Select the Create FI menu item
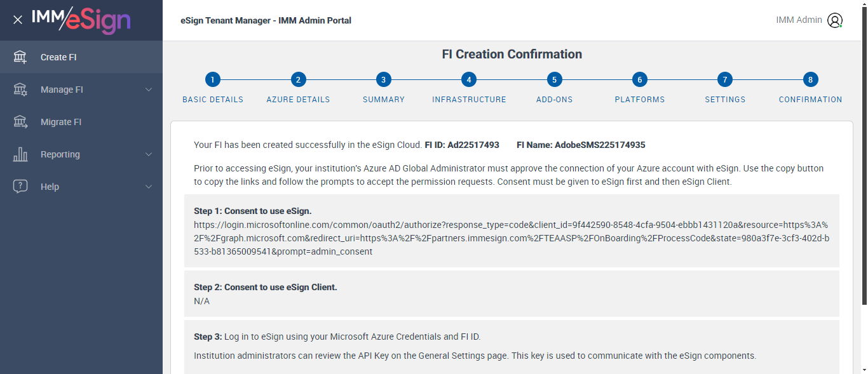Viewport: 868px width, 374px height. (x=58, y=57)
